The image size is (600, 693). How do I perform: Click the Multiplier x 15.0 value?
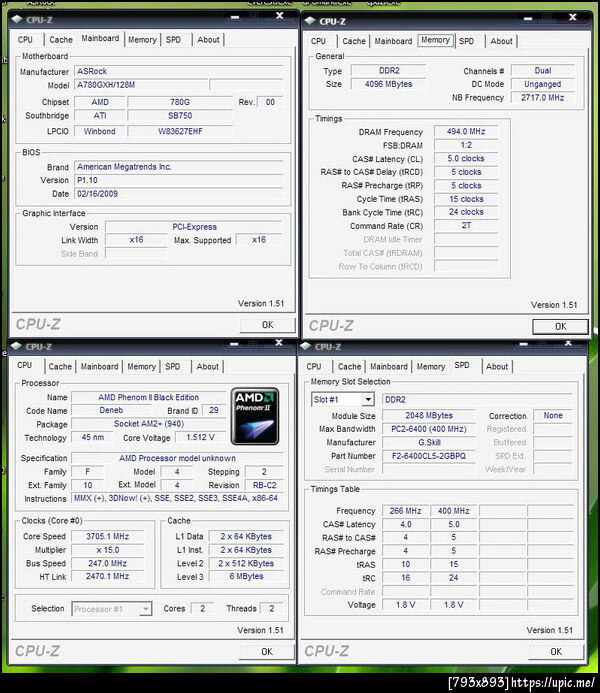coord(107,550)
